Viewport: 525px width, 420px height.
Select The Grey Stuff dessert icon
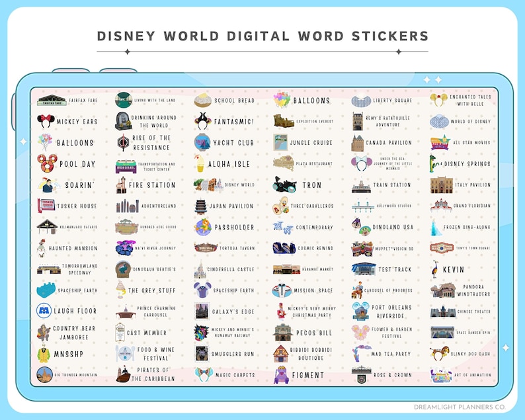pos(120,290)
